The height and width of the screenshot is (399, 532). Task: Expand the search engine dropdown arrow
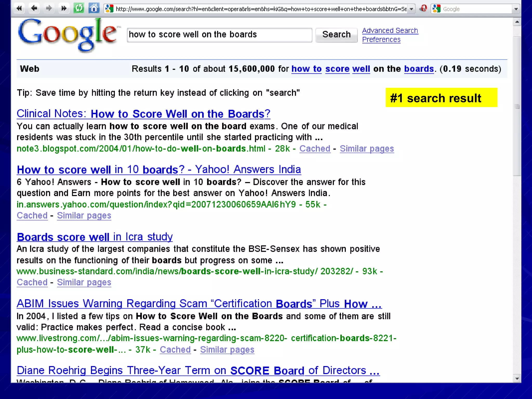pos(516,9)
